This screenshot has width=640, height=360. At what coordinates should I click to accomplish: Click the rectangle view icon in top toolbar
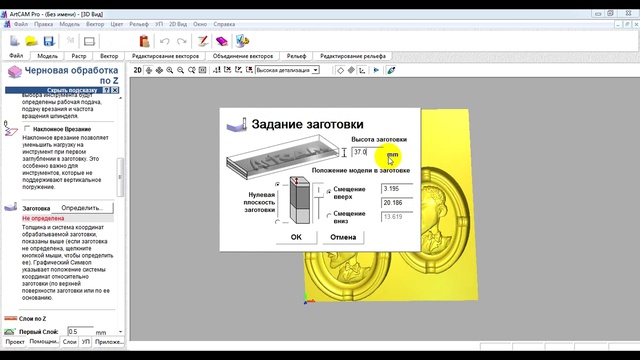pos(89,41)
